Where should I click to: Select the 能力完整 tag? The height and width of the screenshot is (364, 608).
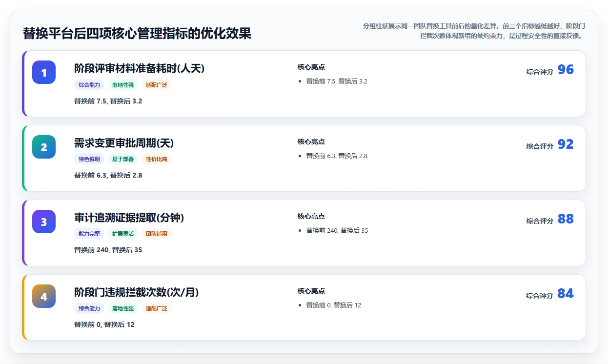(x=89, y=234)
